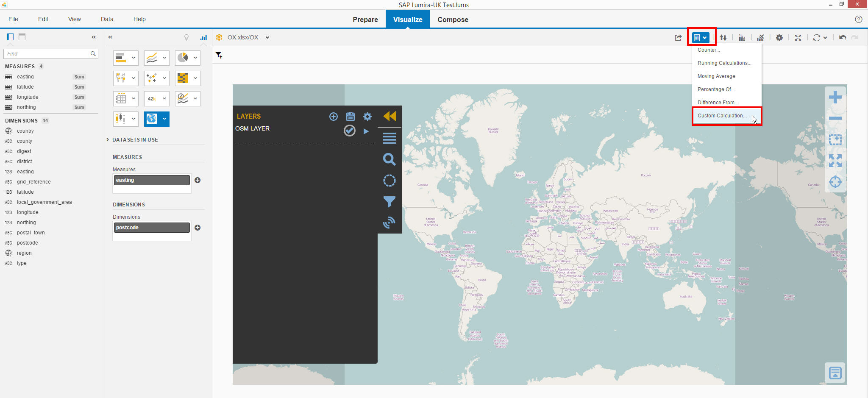Screen dimensions: 868x398
Task: Add a measure using plus button
Action: 198,180
